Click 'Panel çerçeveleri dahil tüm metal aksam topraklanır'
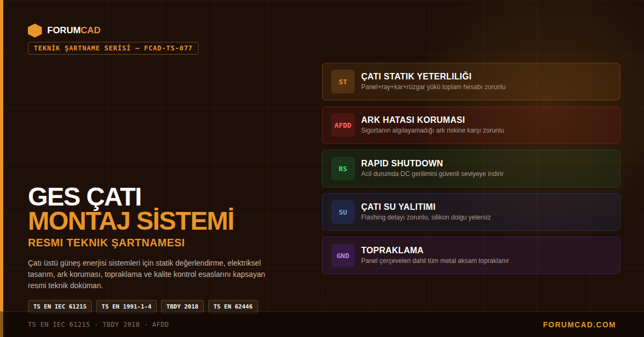Image resolution: width=644 pixels, height=337 pixels. coord(435,261)
